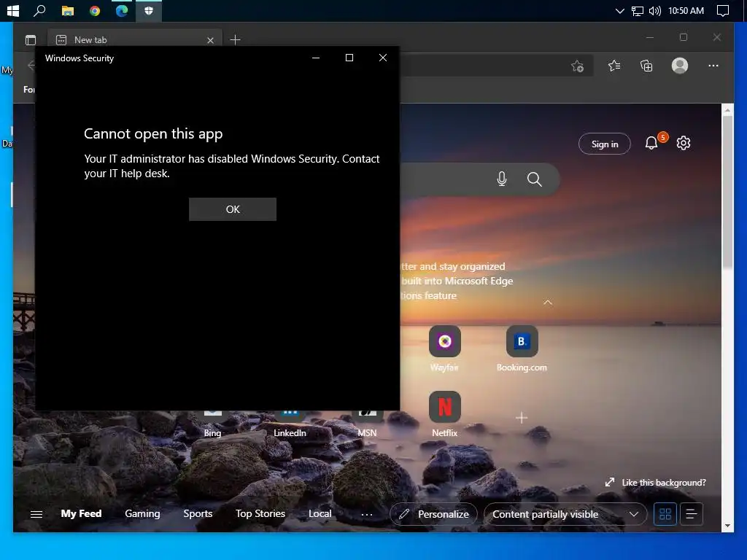Open Edge Settings and more menu
Screen dimensions: 747x560
[x=713, y=66]
